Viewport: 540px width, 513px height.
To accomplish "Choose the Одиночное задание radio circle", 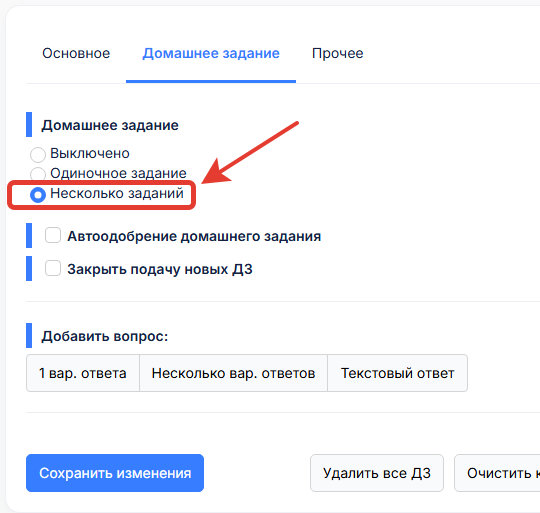I will (x=38, y=174).
